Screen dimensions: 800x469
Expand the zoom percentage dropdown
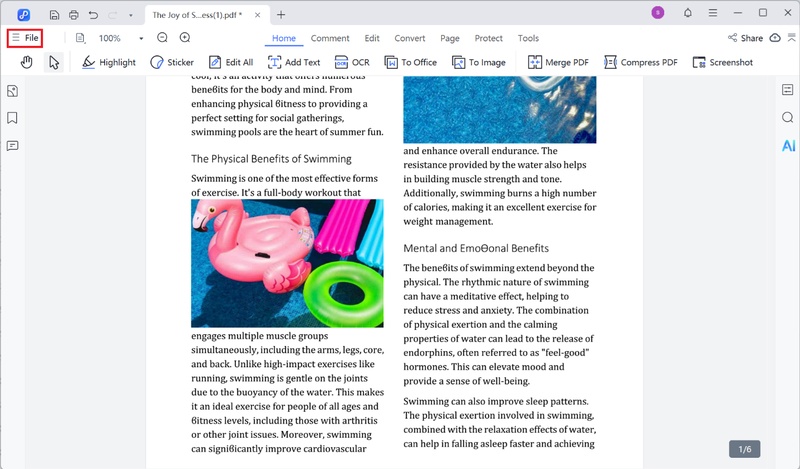pos(141,38)
